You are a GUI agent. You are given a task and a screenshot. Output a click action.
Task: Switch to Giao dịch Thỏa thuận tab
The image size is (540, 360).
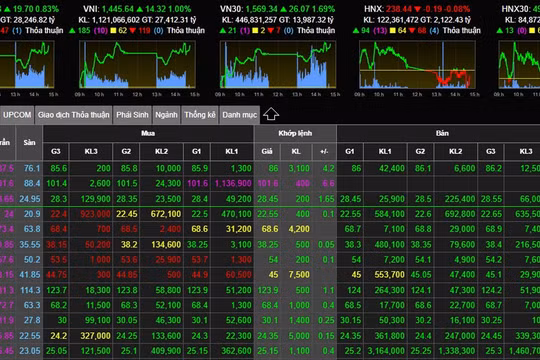point(73,115)
